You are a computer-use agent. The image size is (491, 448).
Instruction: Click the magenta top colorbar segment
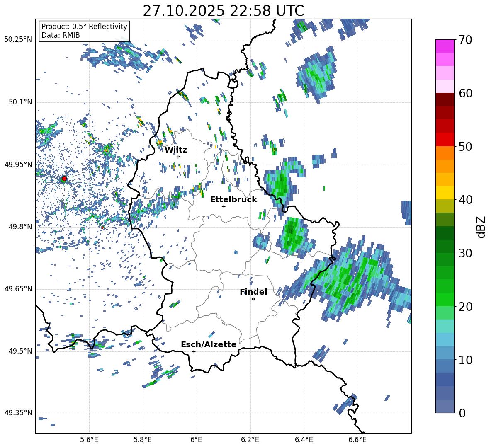click(x=445, y=46)
